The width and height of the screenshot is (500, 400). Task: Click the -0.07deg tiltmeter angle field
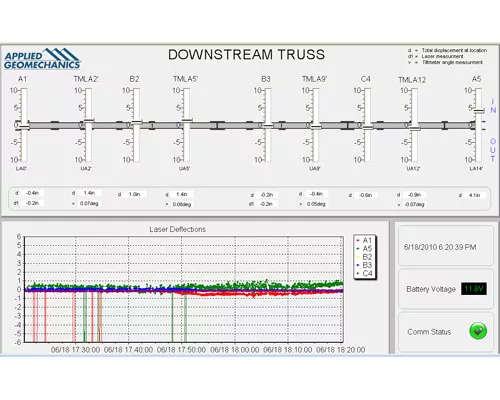414,204
